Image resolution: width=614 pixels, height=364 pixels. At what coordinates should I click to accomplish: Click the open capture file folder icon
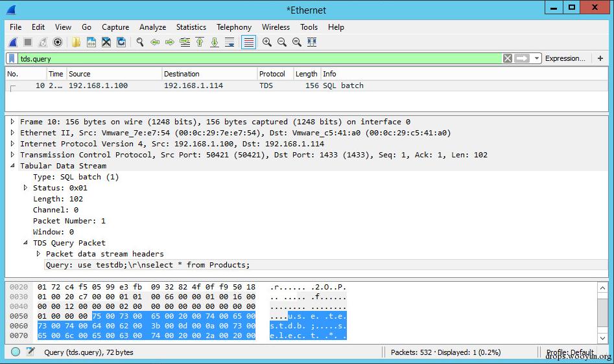click(77, 42)
